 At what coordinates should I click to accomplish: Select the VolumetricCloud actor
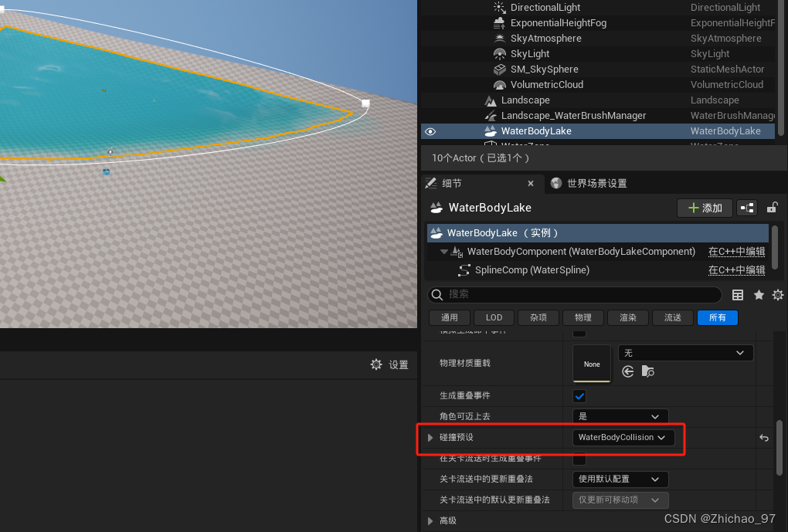click(598, 85)
